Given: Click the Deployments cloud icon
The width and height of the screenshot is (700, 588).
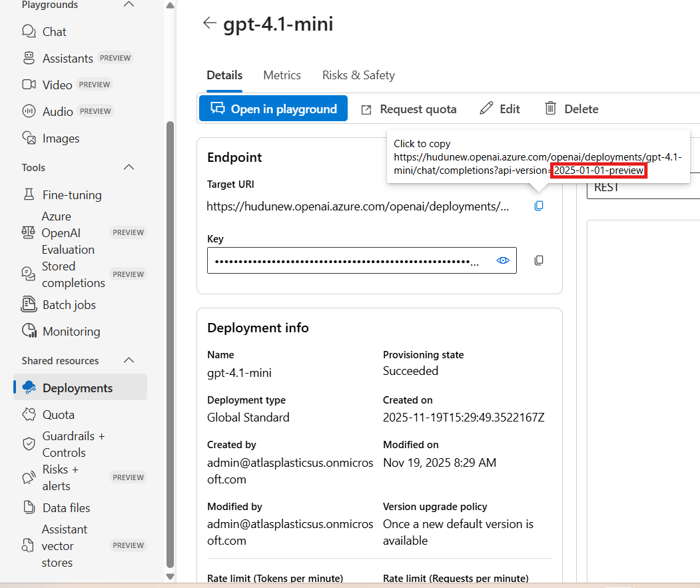Looking at the screenshot, I should click(29, 387).
